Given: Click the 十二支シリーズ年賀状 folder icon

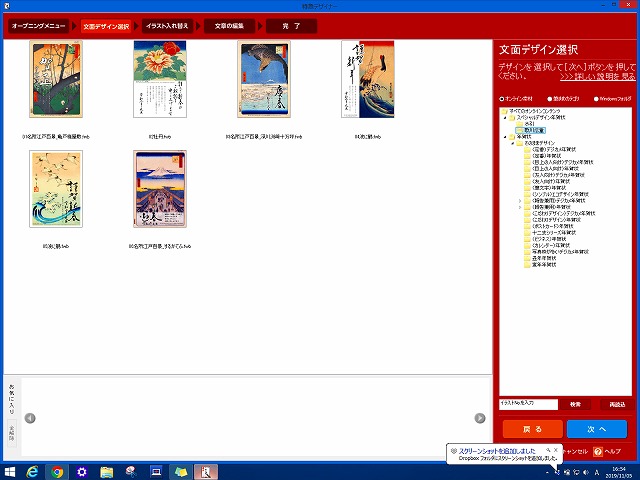Looking at the screenshot, I should pos(527,233).
